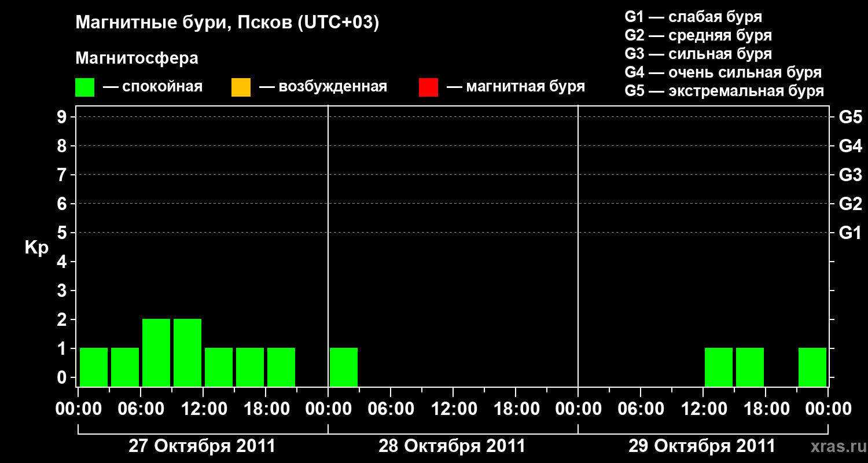Select the "G1 — слабая буря" description line
This screenshot has height=463, width=868.
point(693,17)
